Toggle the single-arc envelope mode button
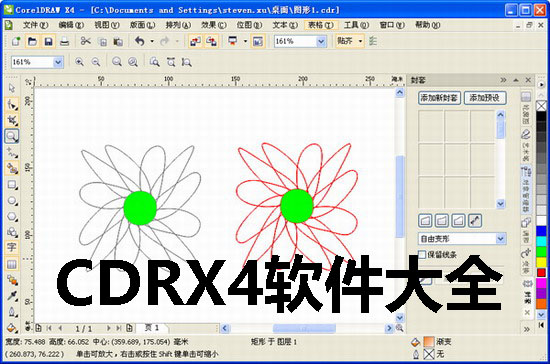The height and width of the screenshot is (364, 550). tap(442, 221)
